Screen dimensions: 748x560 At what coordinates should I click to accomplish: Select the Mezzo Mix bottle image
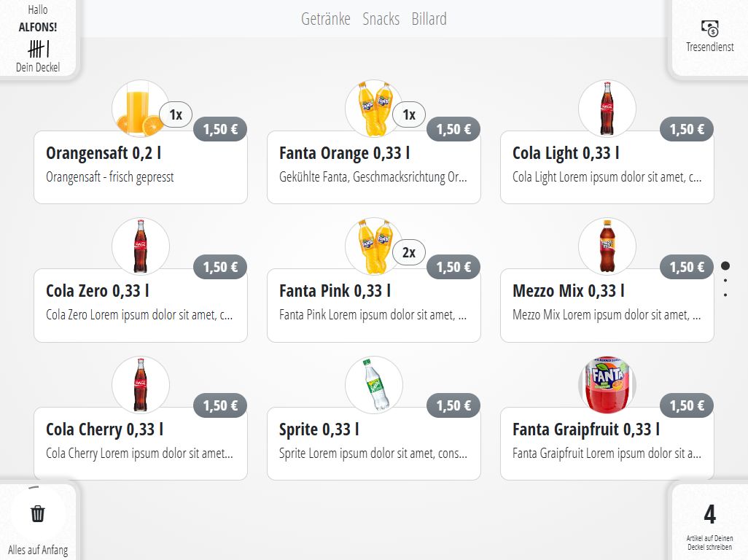pos(607,246)
